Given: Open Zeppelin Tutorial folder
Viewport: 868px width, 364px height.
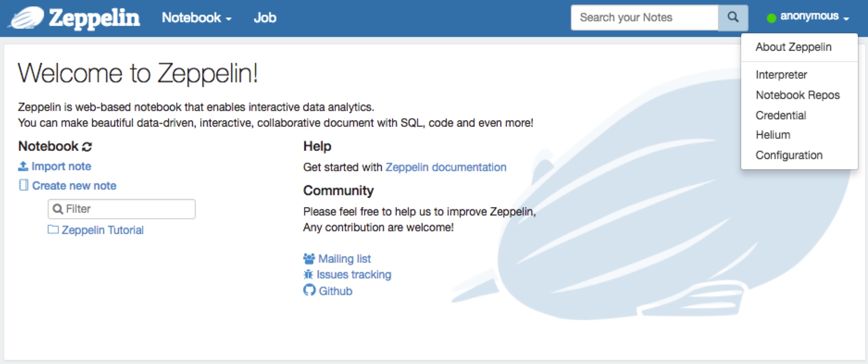Looking at the screenshot, I should coord(102,230).
